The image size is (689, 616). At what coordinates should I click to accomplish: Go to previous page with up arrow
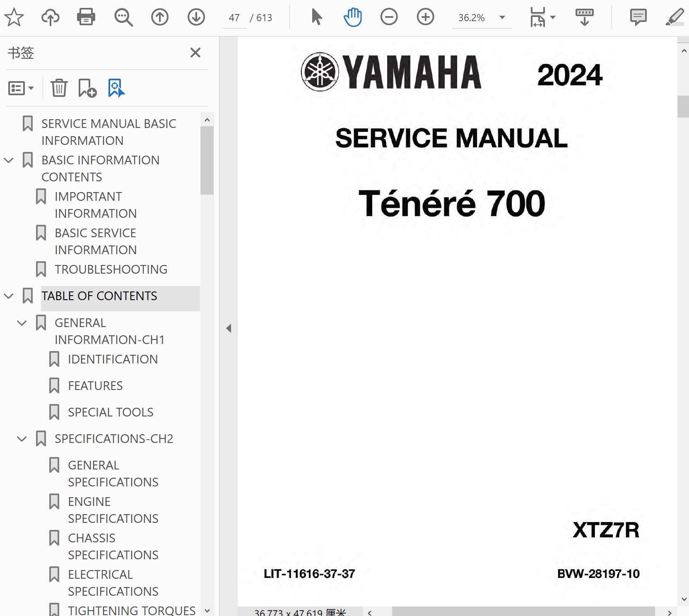[x=160, y=17]
